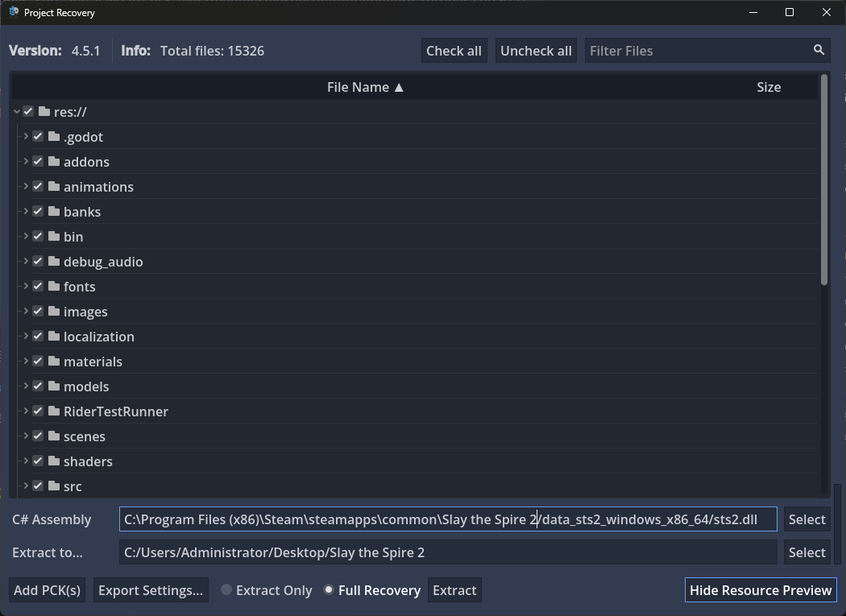Screen dimensions: 846x616
Task: Select the Extract Only radio option
Action: pyautogui.click(x=226, y=590)
